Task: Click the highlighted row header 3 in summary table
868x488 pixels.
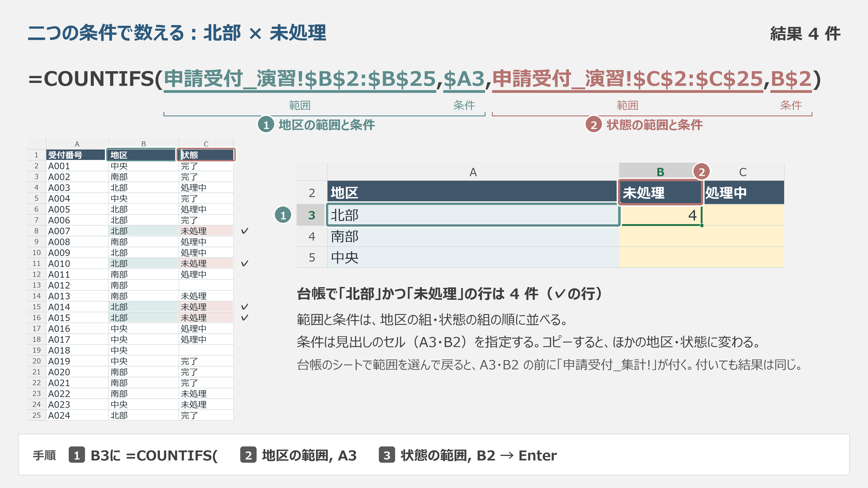Action: pyautogui.click(x=312, y=215)
